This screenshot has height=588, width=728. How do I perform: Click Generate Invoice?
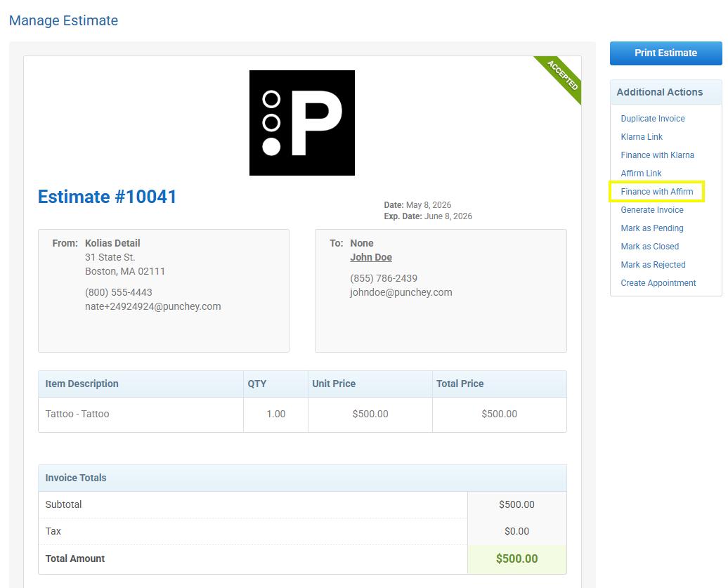tap(652, 210)
